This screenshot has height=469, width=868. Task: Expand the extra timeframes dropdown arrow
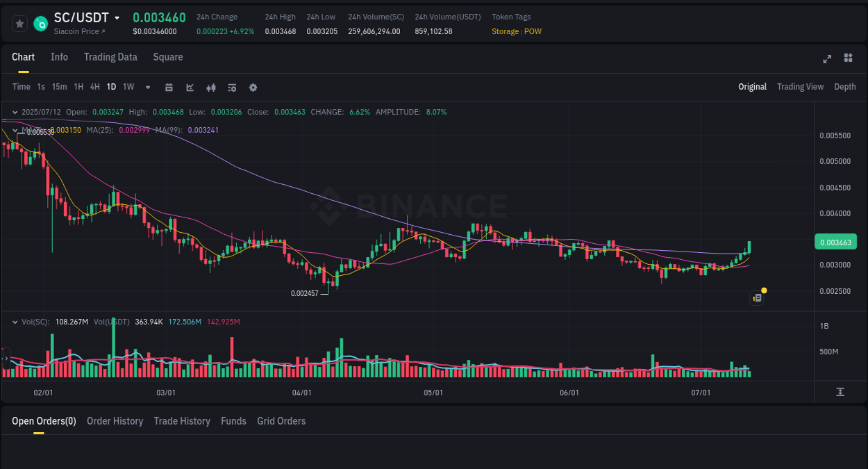(147, 87)
